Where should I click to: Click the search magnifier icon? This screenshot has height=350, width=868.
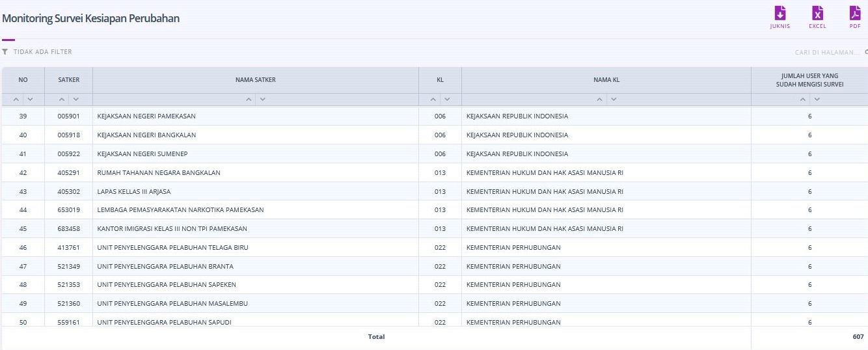tap(866, 51)
